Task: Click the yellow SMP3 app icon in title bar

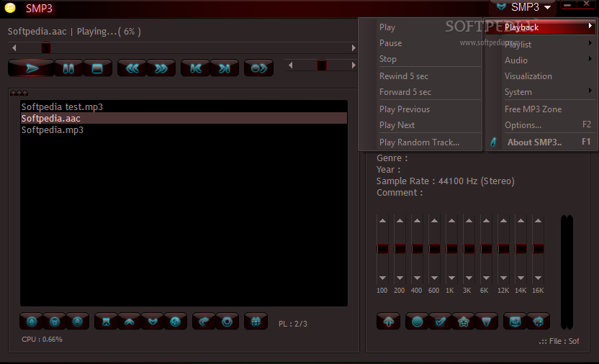Action: (10, 8)
